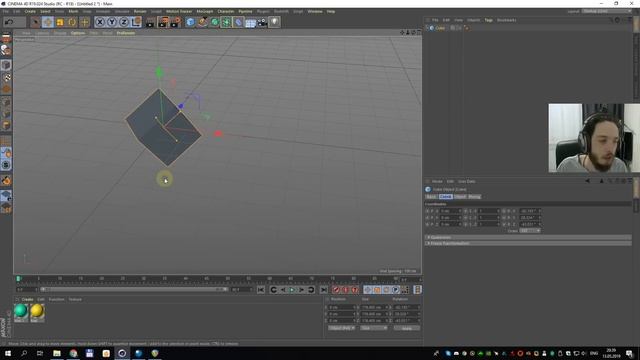Open the Mesh menu
The height and width of the screenshot is (360, 640).
tap(73, 11)
